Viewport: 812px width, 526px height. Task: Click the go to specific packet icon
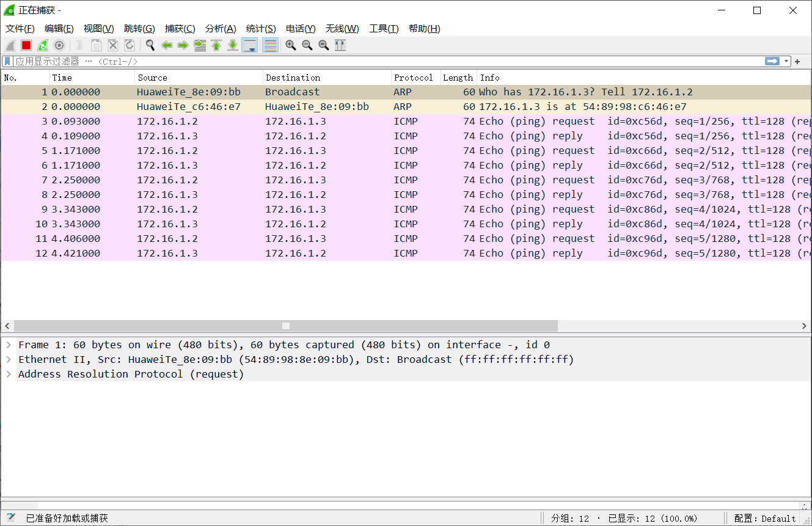pyautogui.click(x=200, y=45)
